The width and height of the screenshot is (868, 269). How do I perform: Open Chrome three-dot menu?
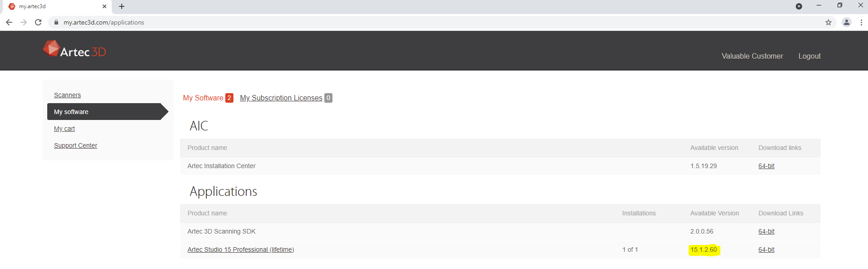click(861, 22)
